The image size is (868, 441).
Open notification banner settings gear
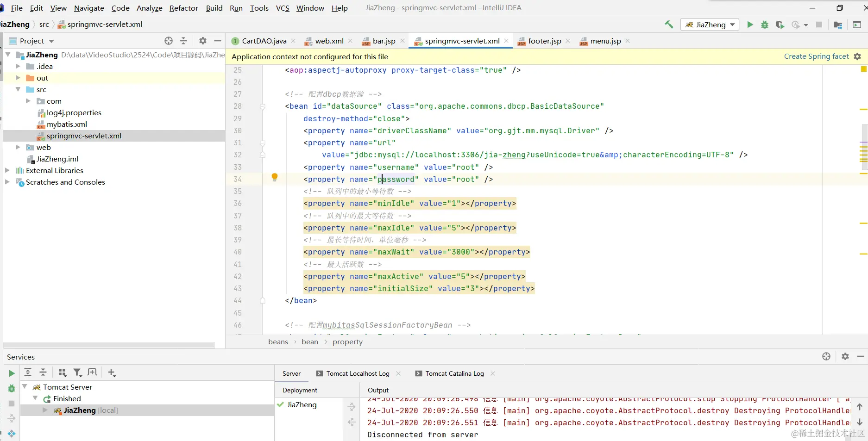pyautogui.click(x=857, y=56)
